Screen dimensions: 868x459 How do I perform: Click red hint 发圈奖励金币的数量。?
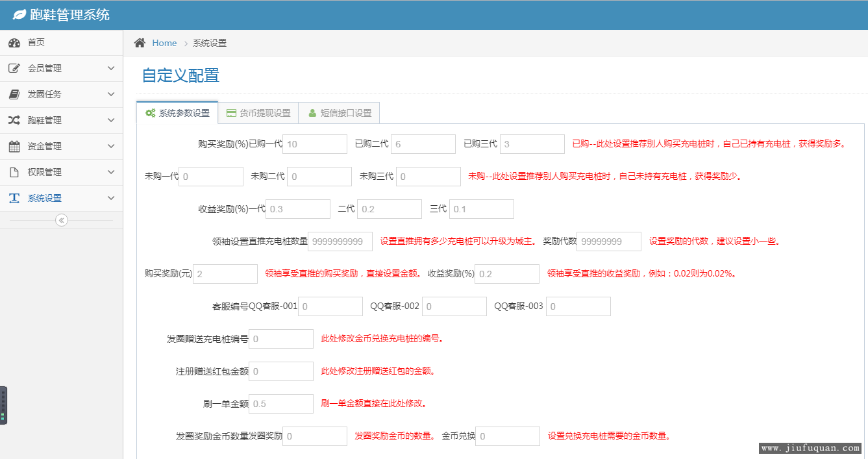tap(395, 436)
